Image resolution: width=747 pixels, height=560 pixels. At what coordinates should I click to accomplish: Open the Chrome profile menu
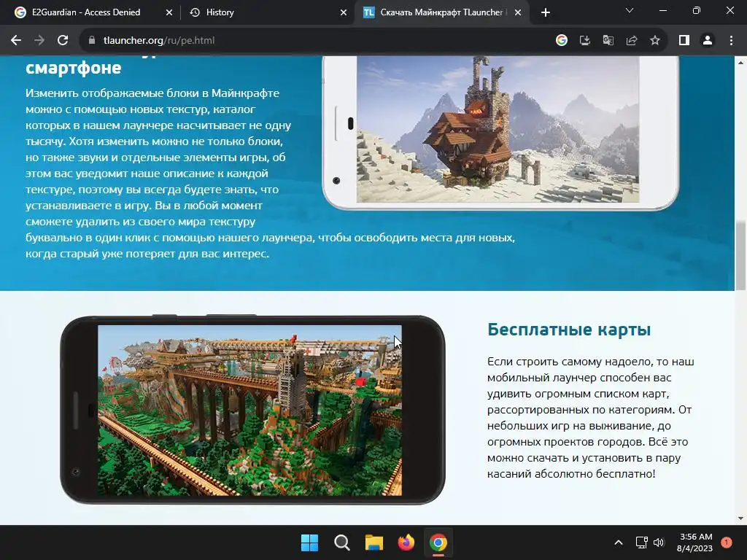(708, 41)
